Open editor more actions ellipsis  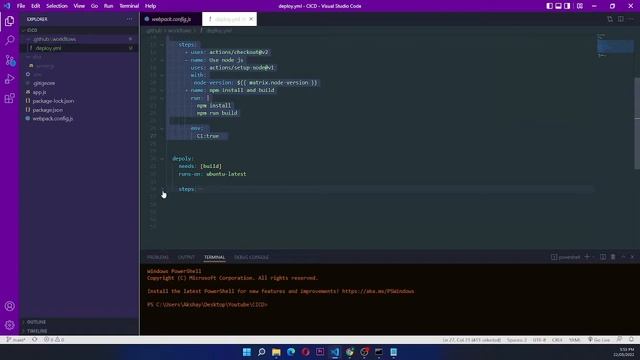pyautogui.click(x=631, y=19)
